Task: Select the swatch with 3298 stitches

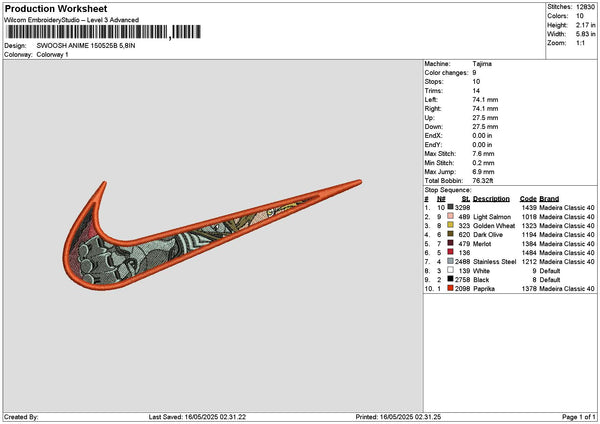Action: pyautogui.click(x=450, y=207)
